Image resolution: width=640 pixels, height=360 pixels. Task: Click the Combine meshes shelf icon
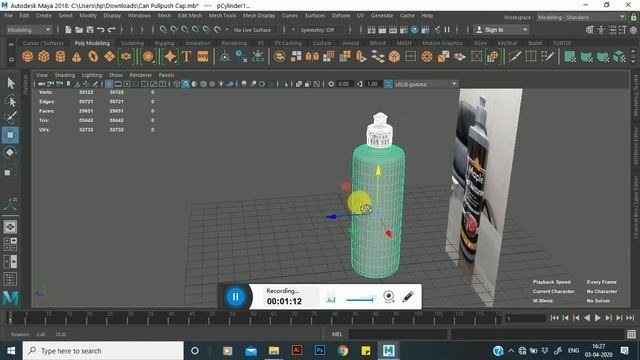click(x=280, y=56)
